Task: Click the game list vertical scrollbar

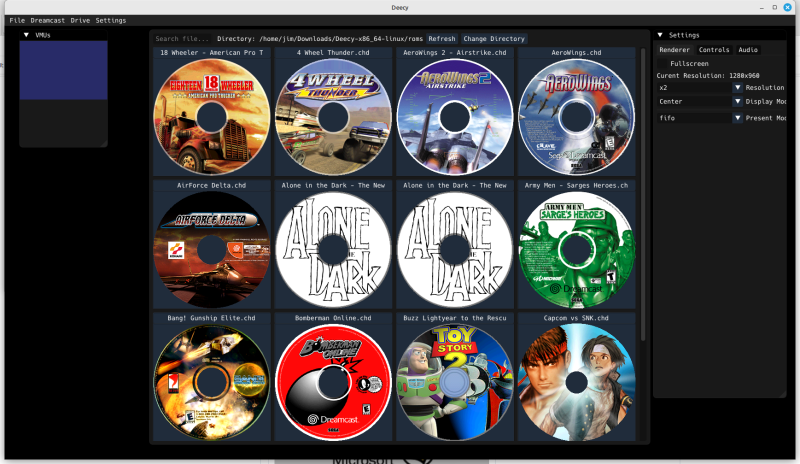Action: coord(643,194)
